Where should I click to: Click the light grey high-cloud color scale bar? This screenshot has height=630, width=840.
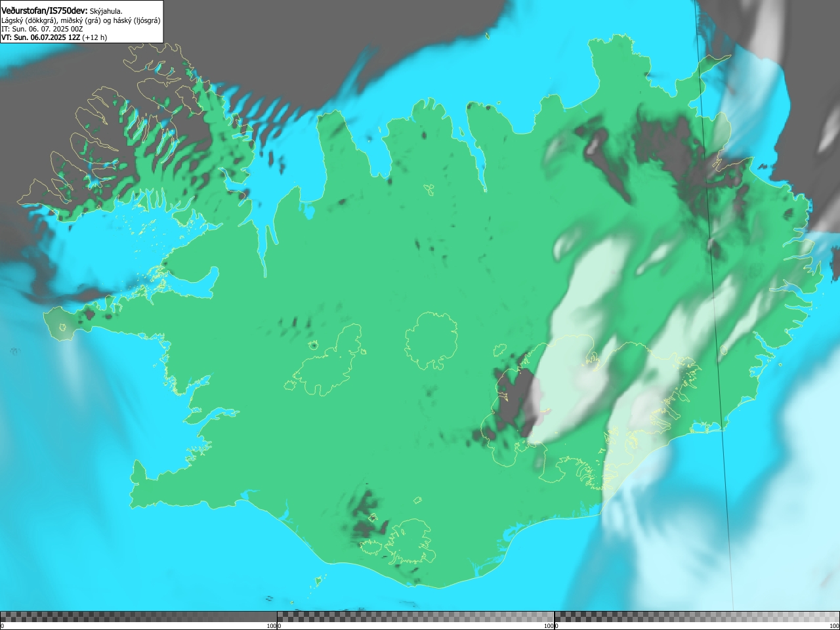697,617
